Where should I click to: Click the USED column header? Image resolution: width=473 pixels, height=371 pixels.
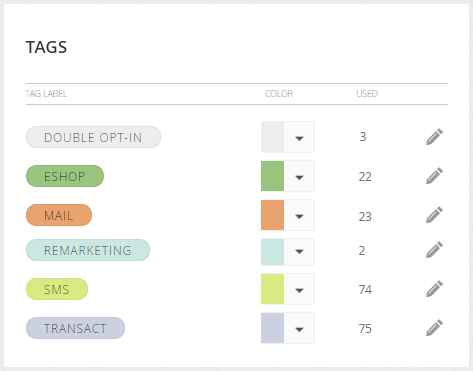click(367, 94)
